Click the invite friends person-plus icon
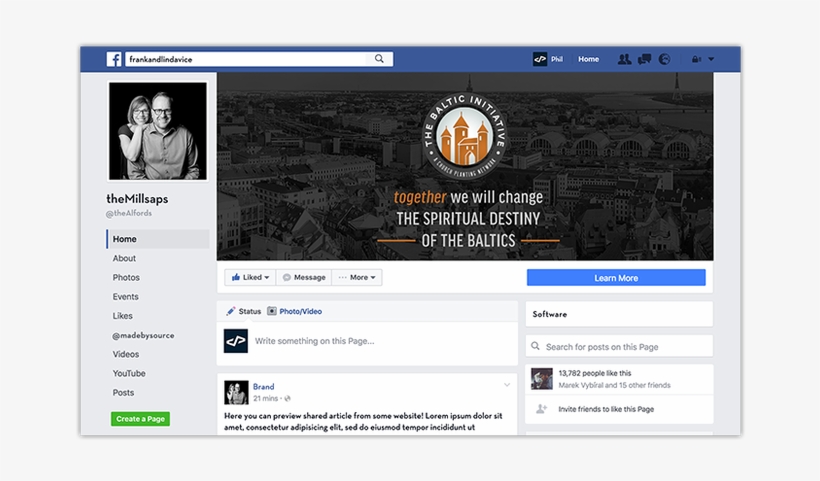The image size is (820, 481). click(542, 409)
